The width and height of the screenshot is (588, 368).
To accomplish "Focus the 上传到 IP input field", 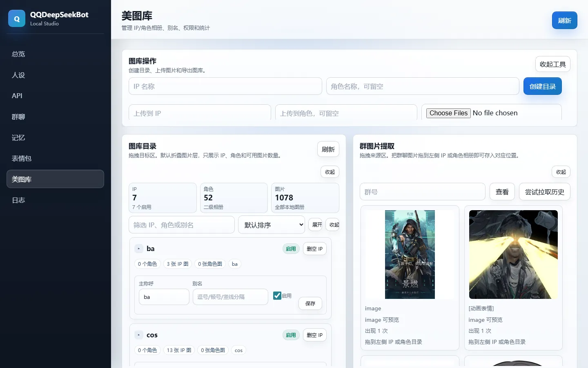I will point(200,112).
